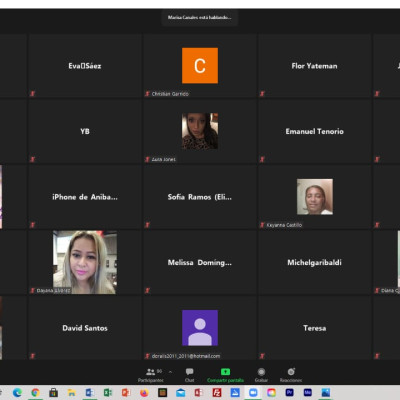Select Dayana's video tile
Screen dimensions: 400x400
[85, 262]
